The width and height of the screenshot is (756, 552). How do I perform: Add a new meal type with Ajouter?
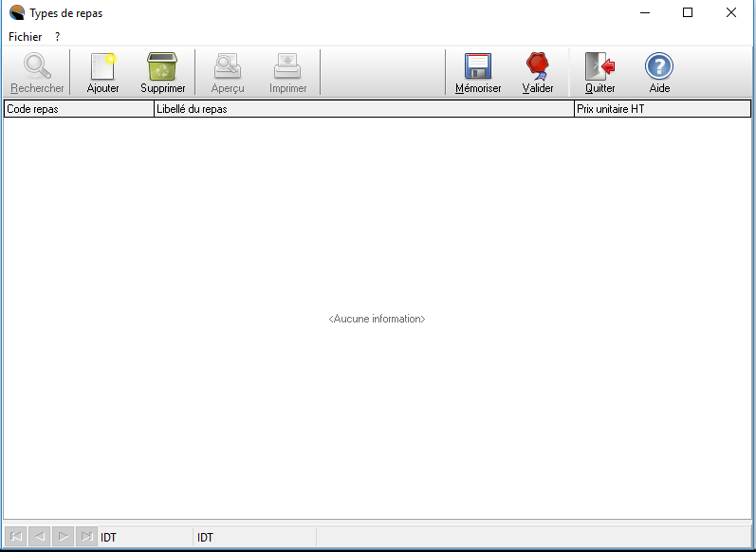point(102,67)
